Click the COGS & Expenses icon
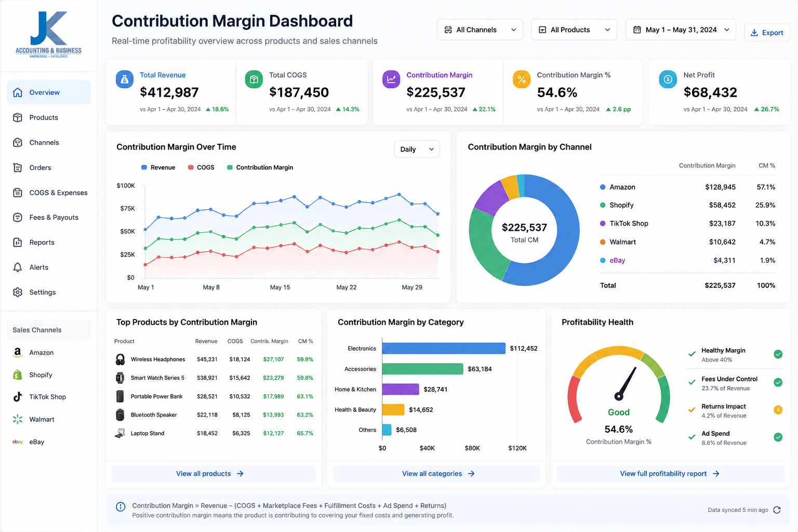 click(18, 192)
